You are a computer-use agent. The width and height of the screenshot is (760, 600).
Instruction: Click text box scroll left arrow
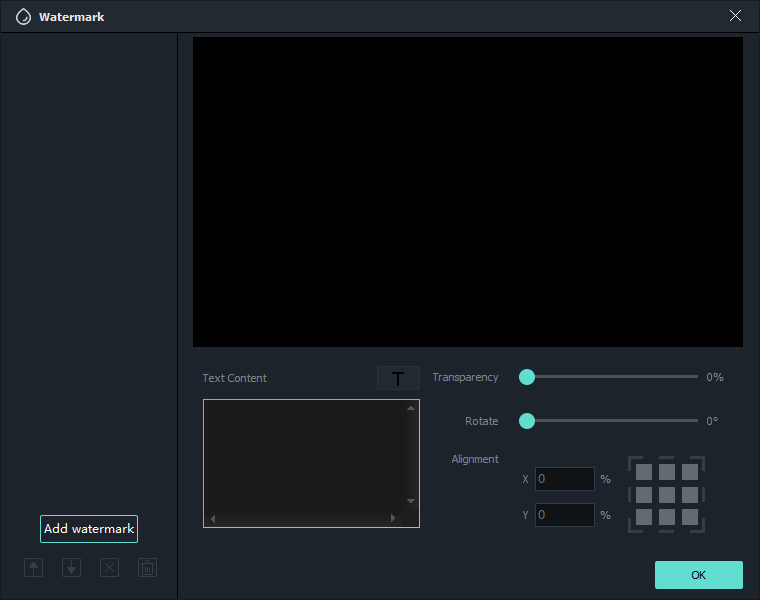(x=213, y=519)
